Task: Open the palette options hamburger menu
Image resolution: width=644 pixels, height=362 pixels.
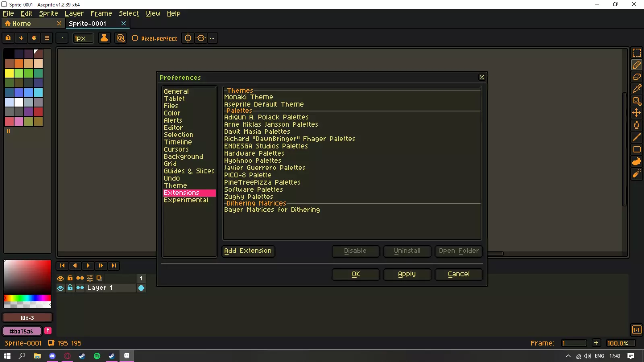Action: point(47,38)
